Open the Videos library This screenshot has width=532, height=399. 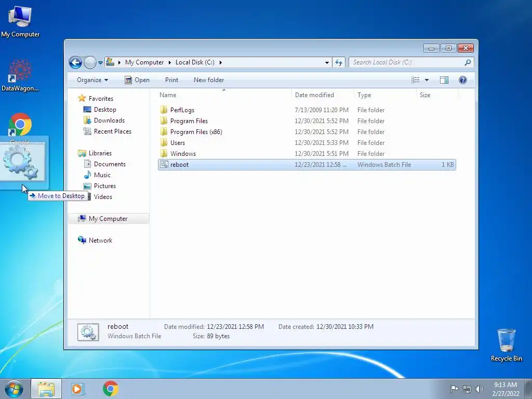tap(103, 197)
